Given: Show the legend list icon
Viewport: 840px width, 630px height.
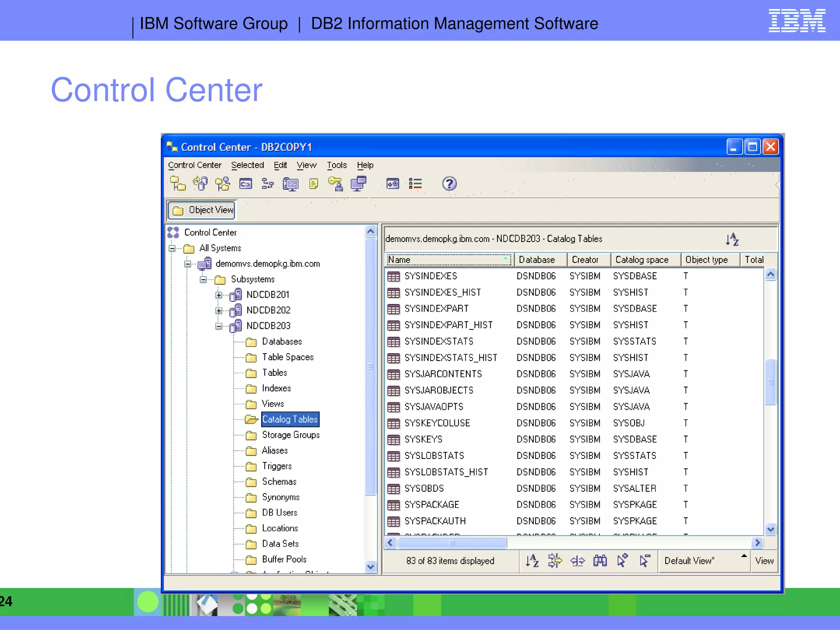Looking at the screenshot, I should point(415,183).
